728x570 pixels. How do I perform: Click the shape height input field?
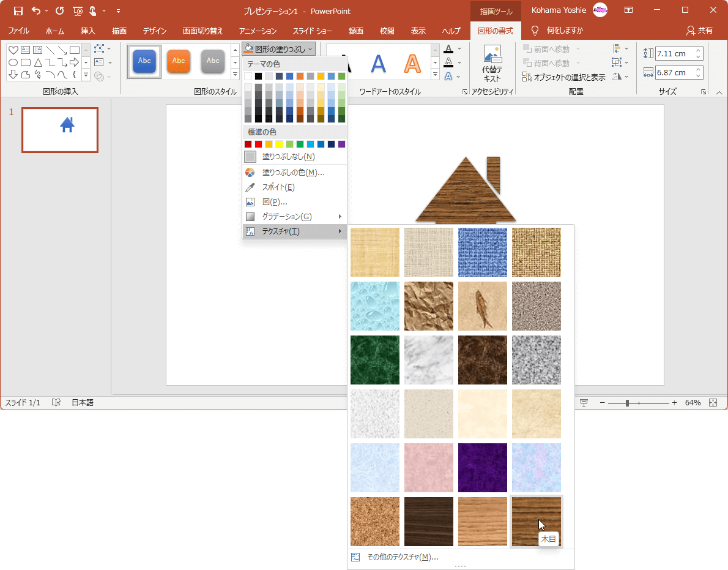click(674, 53)
